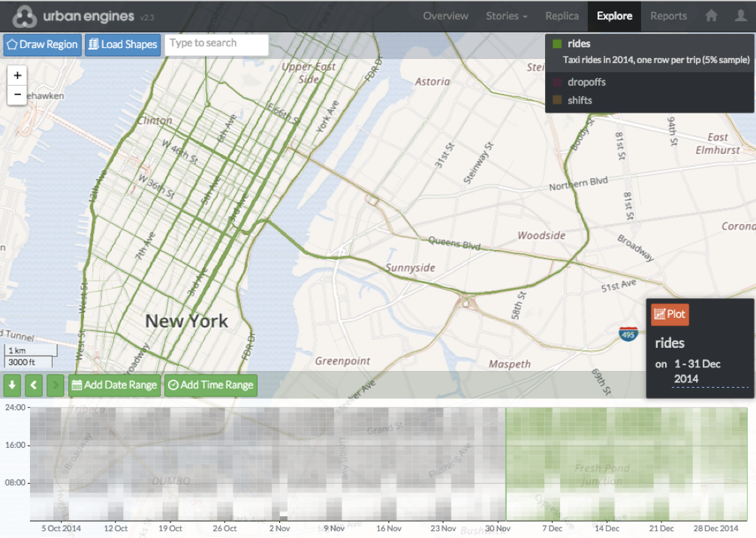Open the Stories dropdown menu
The image size is (756, 538).
point(506,16)
